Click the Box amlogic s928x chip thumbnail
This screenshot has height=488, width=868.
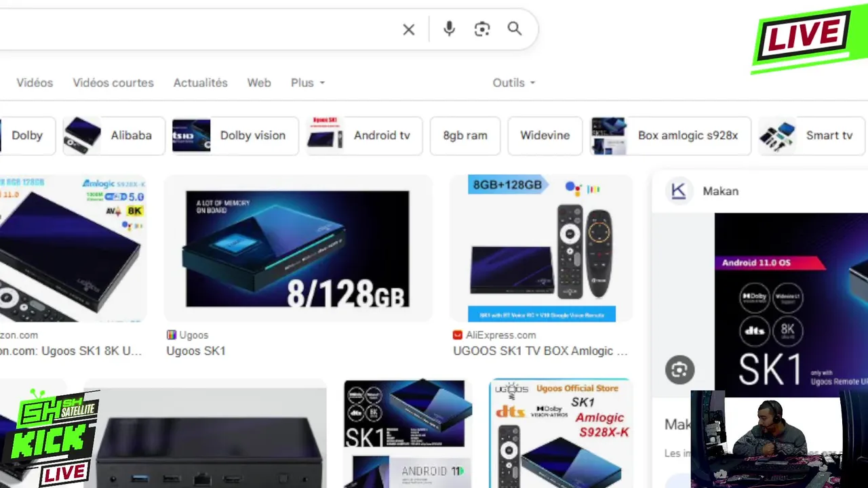pyautogui.click(x=609, y=136)
